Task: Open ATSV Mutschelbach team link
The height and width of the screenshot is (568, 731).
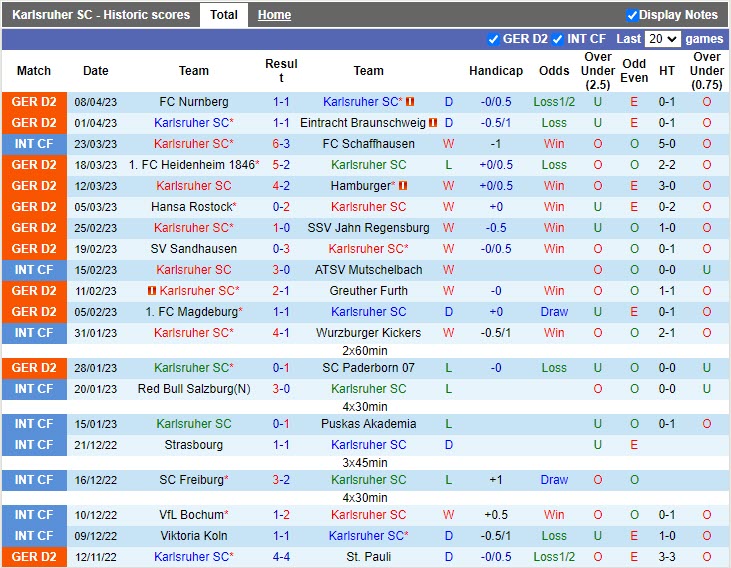Action: click(x=368, y=270)
